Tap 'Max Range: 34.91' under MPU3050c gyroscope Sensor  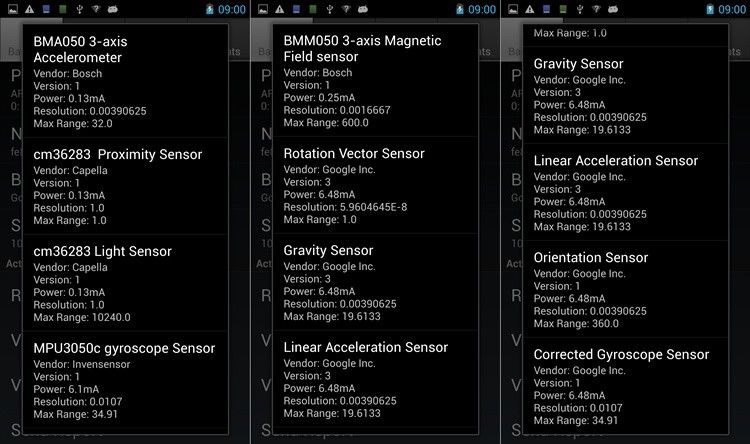(75, 414)
